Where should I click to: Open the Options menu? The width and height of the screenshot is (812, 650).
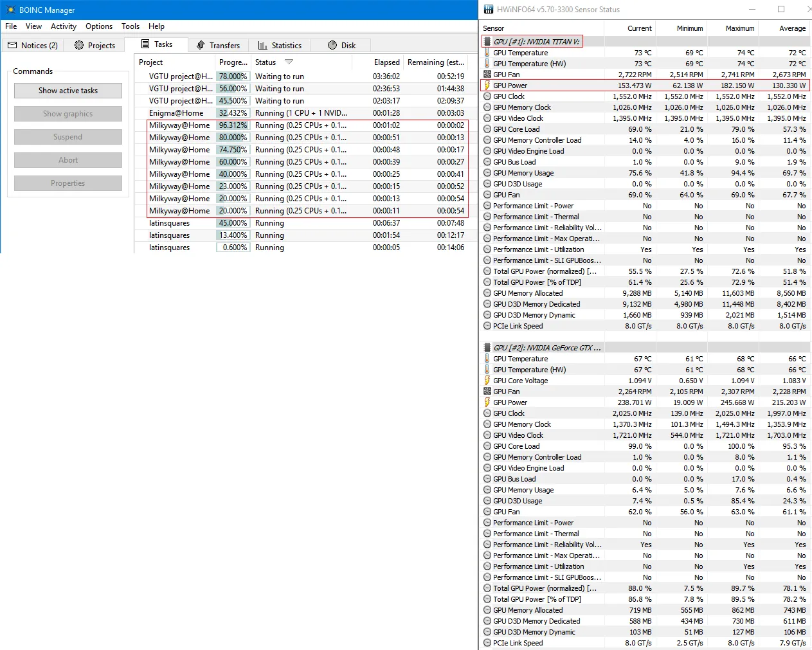99,26
